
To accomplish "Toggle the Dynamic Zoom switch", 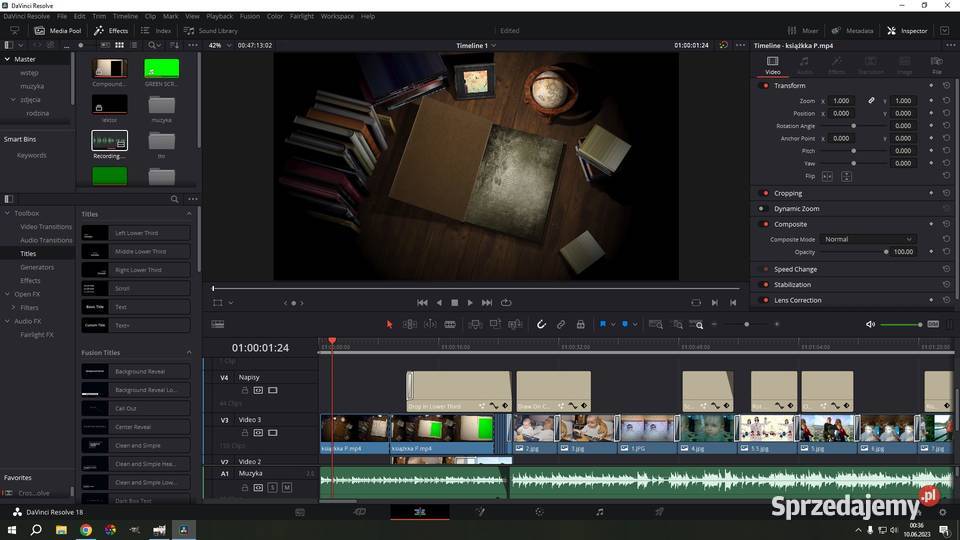I will click(762, 209).
